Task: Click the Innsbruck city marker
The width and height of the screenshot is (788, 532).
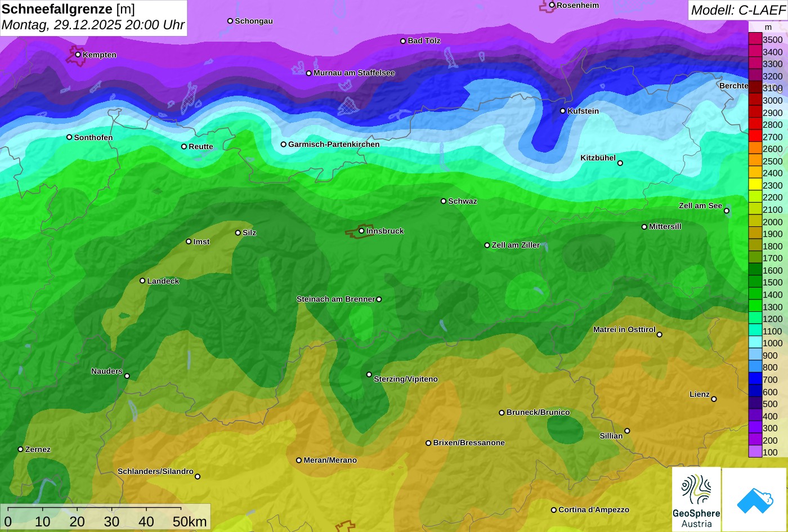Action: point(361,231)
